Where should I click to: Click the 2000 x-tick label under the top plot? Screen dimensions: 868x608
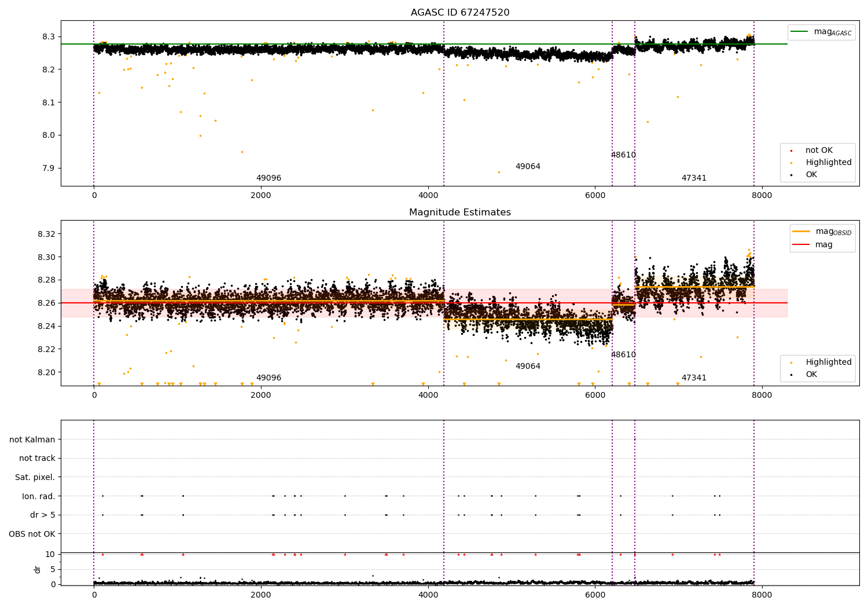click(x=261, y=195)
